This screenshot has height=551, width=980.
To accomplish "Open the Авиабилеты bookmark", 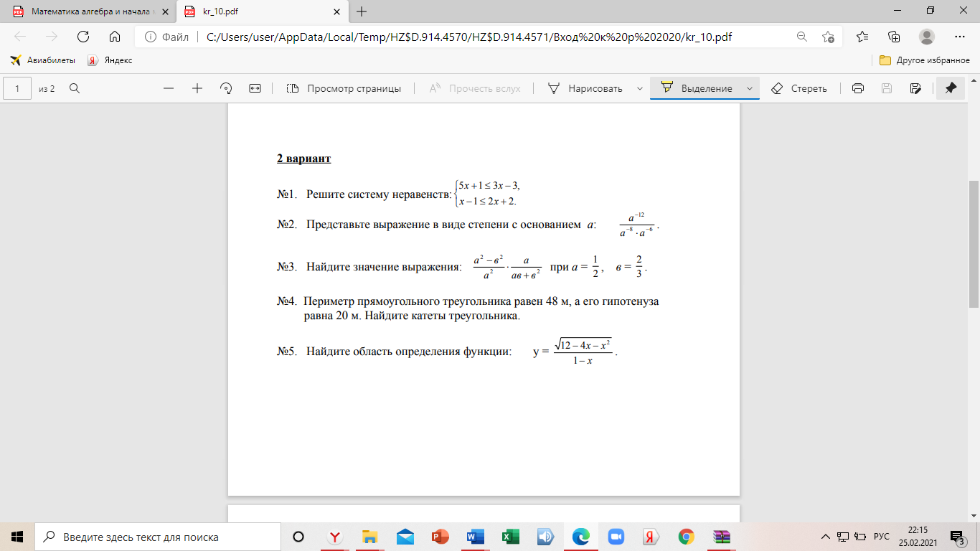I will [43, 60].
